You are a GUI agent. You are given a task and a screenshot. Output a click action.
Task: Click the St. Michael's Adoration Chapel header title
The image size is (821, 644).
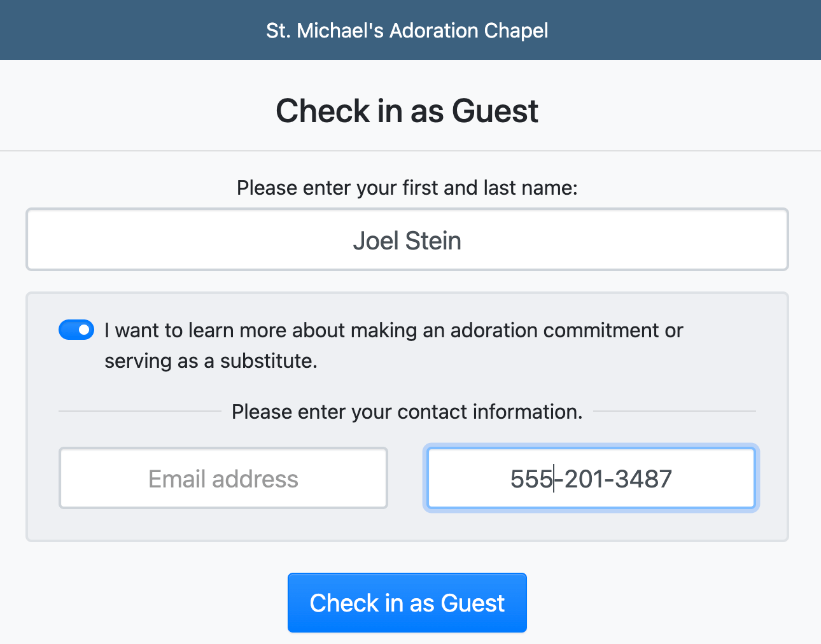tap(407, 31)
